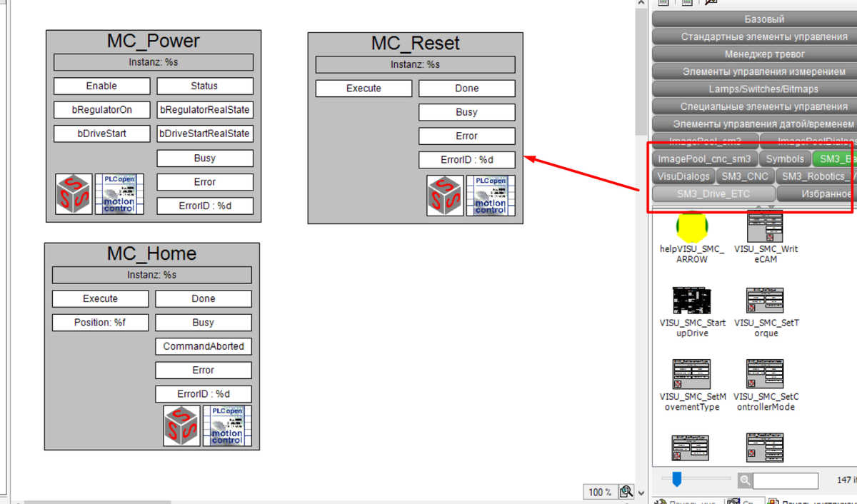
Task: Click the Error field in MC_Home
Action: coord(204,371)
